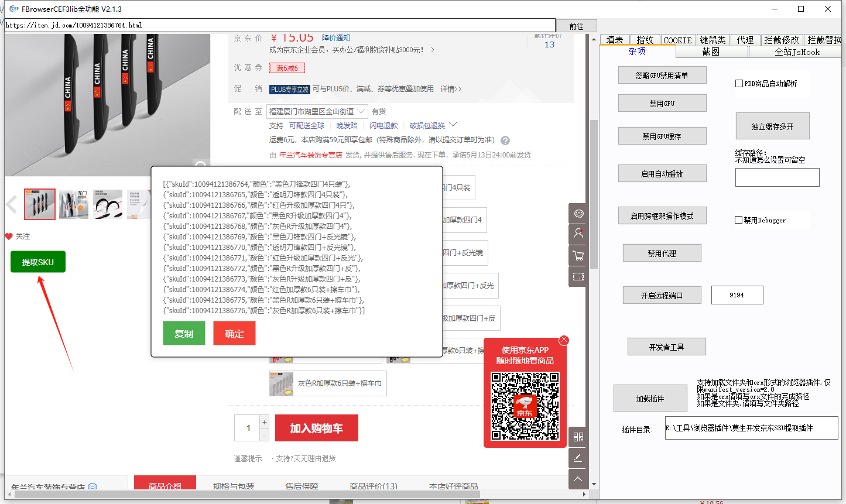
Task: Switch to the COOKIE tab
Action: tap(677, 40)
